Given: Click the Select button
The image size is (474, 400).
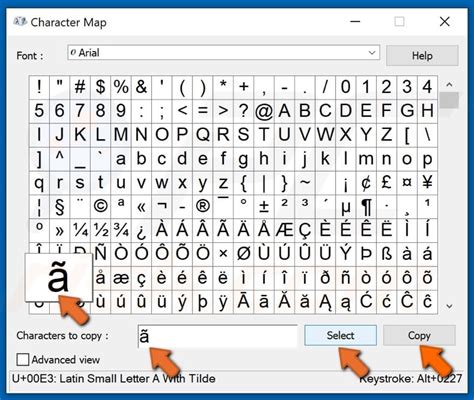Looking at the screenshot, I should (x=340, y=335).
